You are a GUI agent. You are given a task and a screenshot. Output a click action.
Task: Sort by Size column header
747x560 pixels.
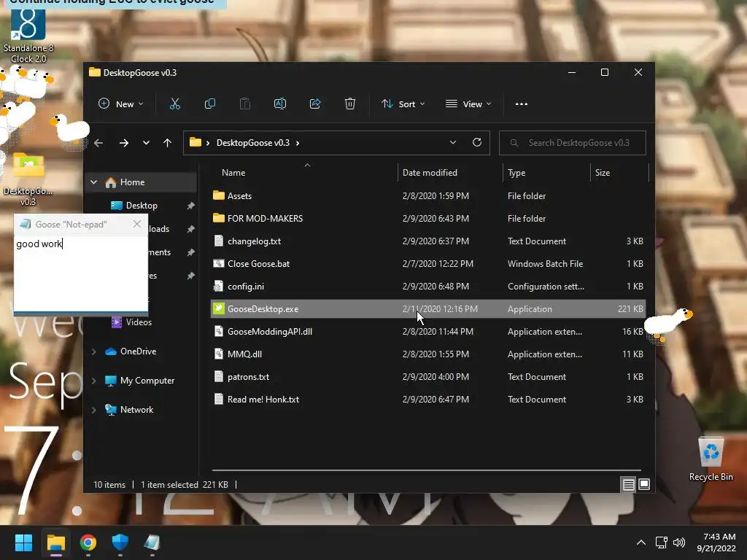pyautogui.click(x=619, y=172)
